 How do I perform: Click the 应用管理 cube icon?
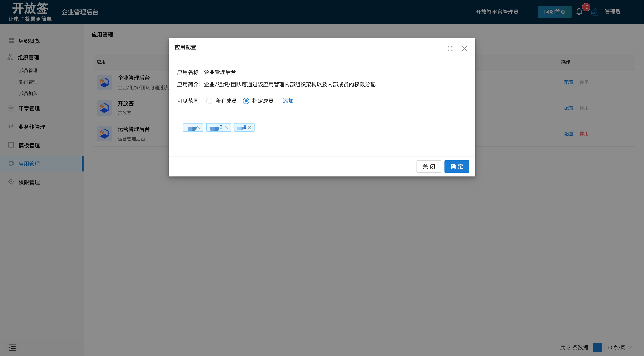tap(11, 163)
